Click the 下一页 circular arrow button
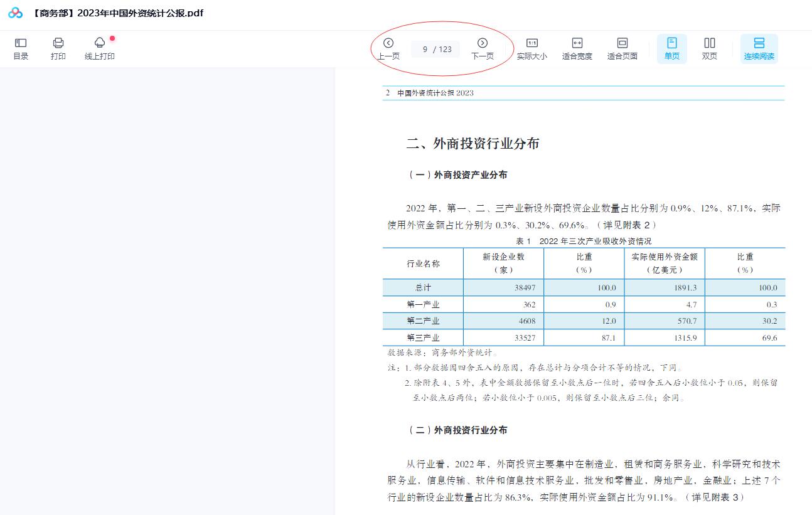The image size is (812, 515). click(483, 43)
